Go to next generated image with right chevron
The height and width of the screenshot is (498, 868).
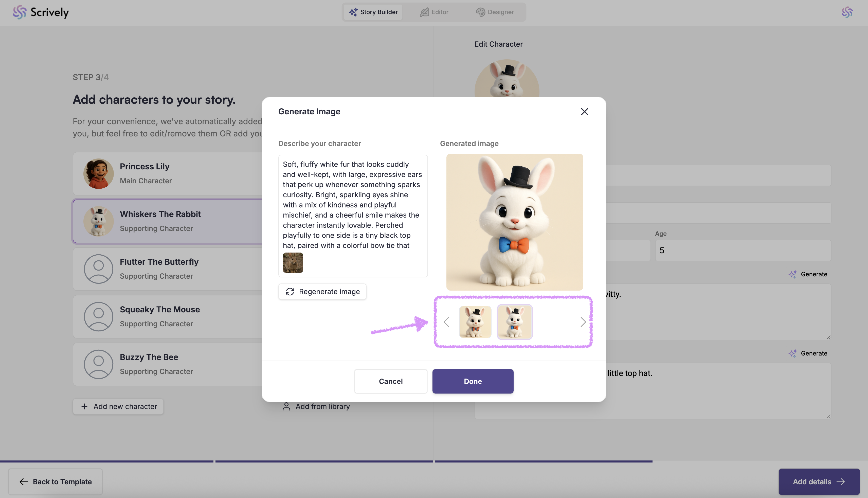[583, 322]
